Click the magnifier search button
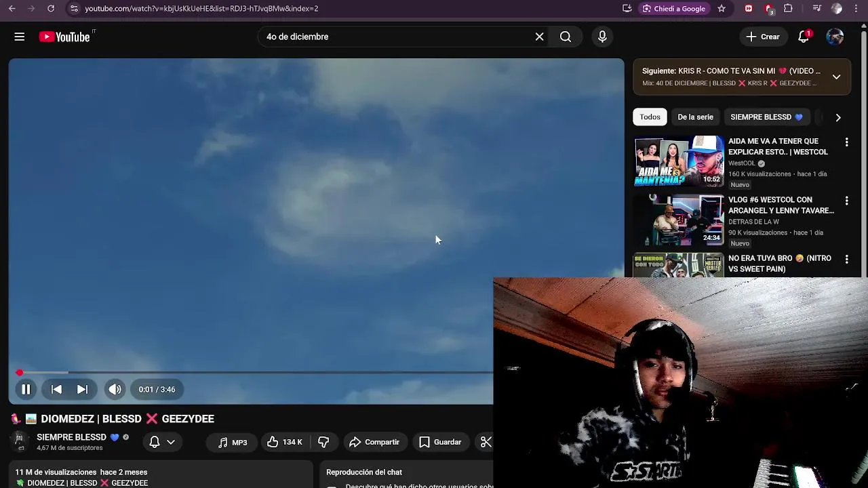This screenshot has height=488, width=868. coord(566,37)
